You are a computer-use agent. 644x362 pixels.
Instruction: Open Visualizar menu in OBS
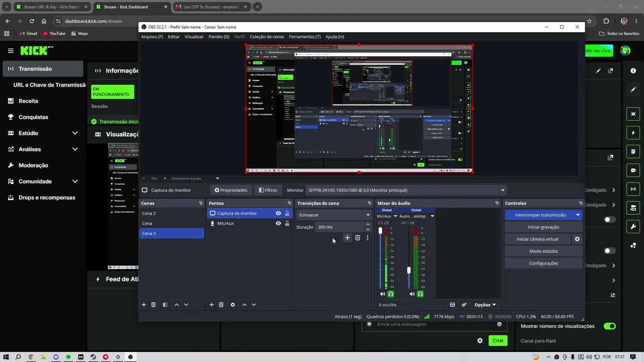click(x=194, y=37)
